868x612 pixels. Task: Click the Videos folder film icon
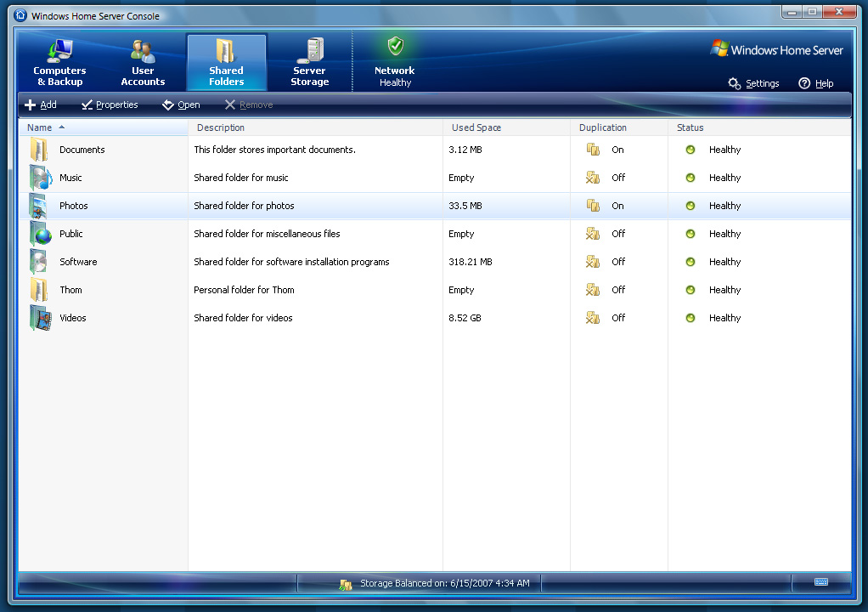(40, 318)
